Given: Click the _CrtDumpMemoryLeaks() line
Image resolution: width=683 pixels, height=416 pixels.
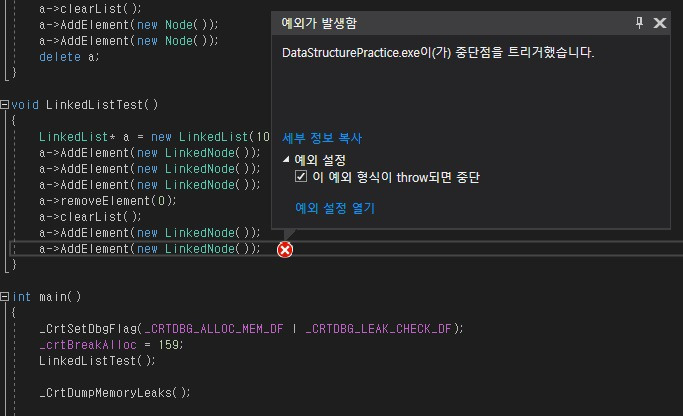Looking at the screenshot, I should (x=115, y=392).
